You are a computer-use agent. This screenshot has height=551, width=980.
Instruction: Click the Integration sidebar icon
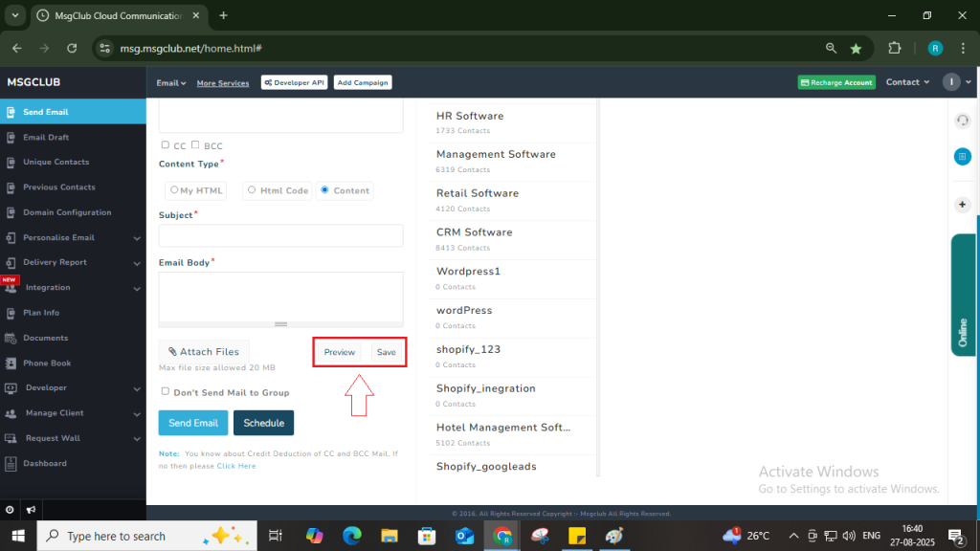pyautogui.click(x=11, y=288)
